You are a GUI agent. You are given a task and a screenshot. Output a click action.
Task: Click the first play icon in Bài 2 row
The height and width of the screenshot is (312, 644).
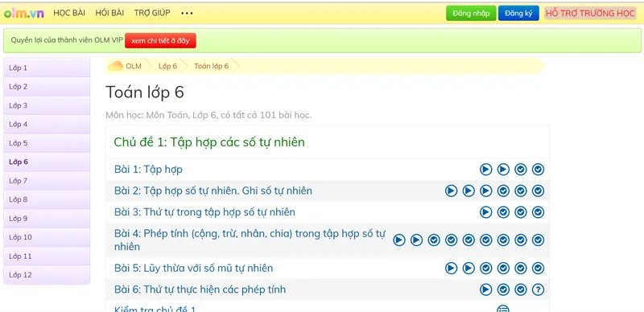point(451,191)
